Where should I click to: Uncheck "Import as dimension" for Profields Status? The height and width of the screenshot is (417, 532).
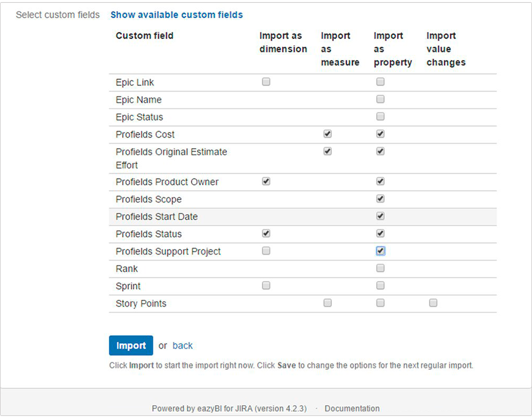266,233
